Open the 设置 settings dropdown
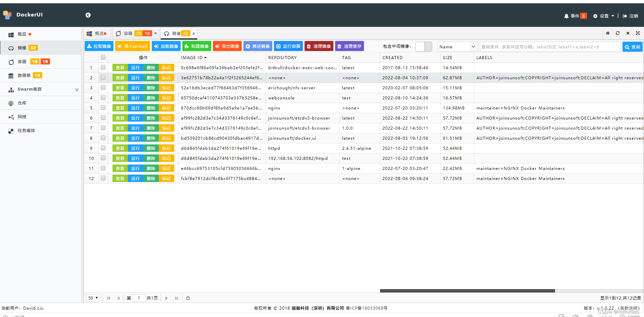644x317 pixels. tap(604, 16)
